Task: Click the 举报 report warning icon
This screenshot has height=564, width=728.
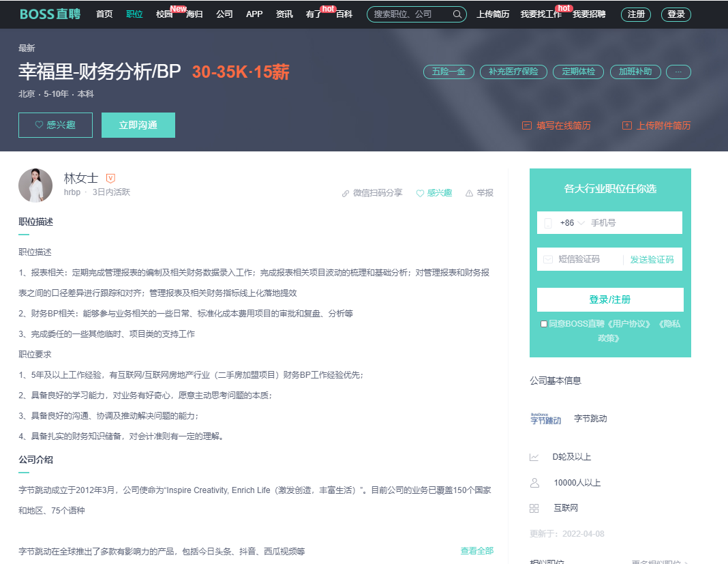Action: 470,193
